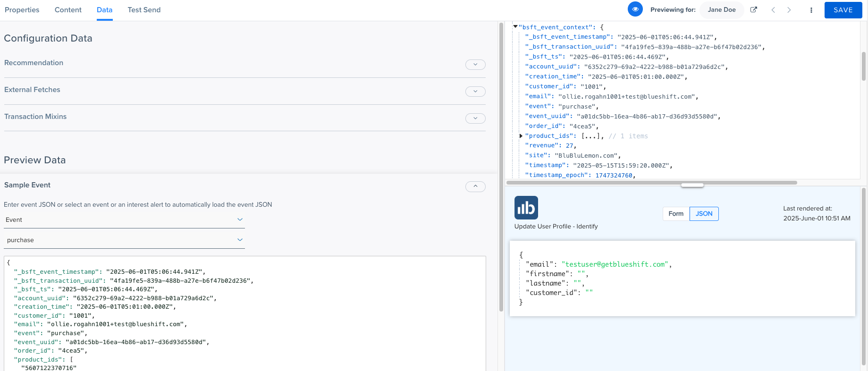
Task: Click the "order_id": "4cea5" tree line
Action: 562,126
